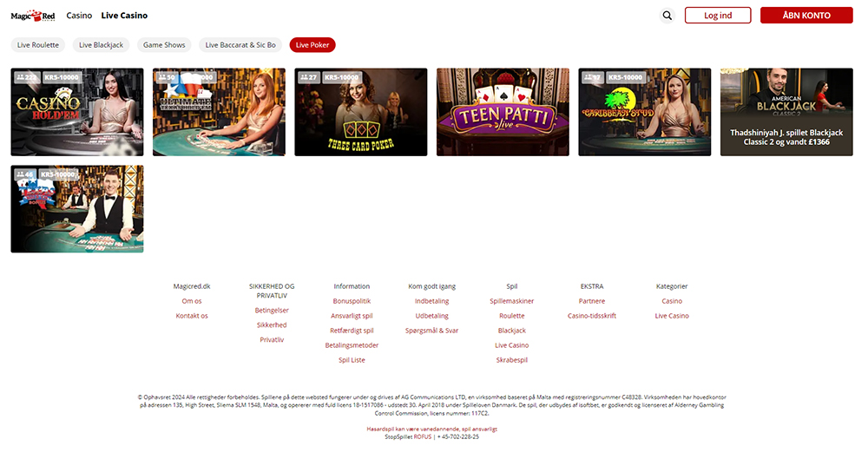Image resolution: width=868 pixels, height=459 pixels.
Task: Open the Udbetaling footer link
Action: coord(431,316)
